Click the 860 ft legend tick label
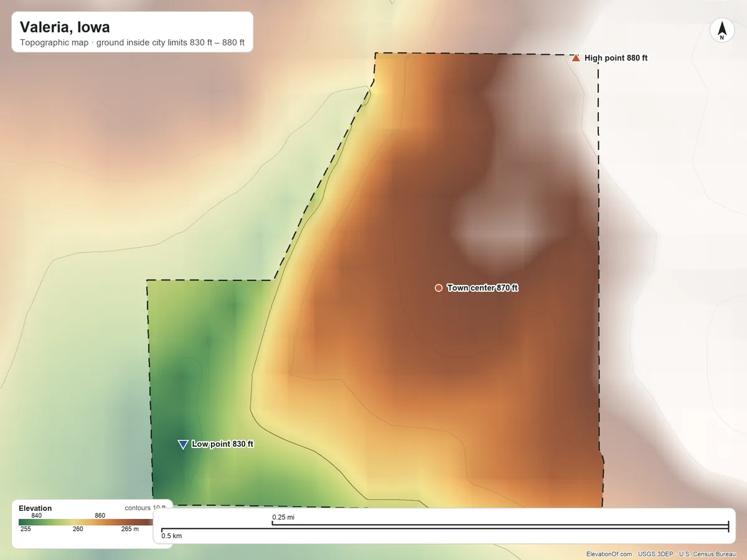The image size is (747, 560). (100, 516)
